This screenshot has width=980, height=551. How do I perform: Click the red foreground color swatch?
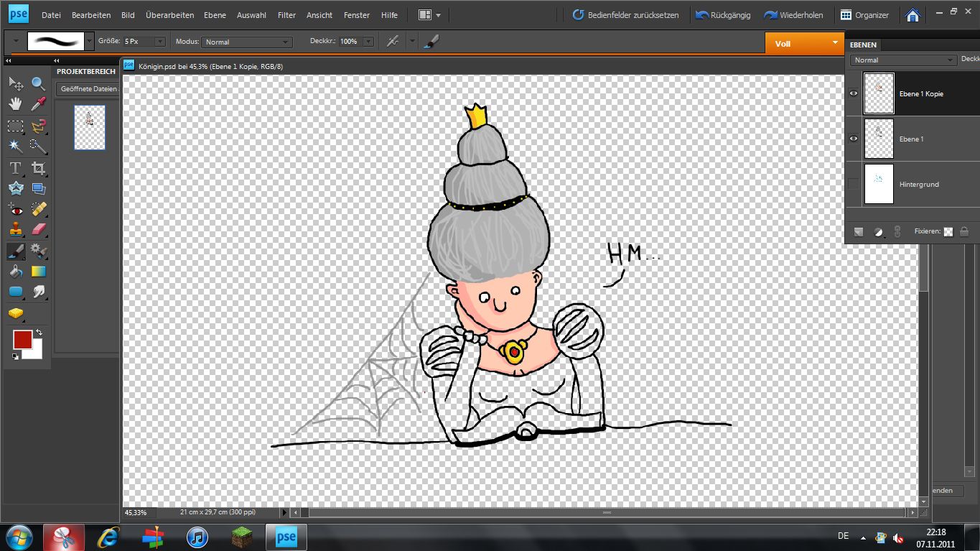22,340
